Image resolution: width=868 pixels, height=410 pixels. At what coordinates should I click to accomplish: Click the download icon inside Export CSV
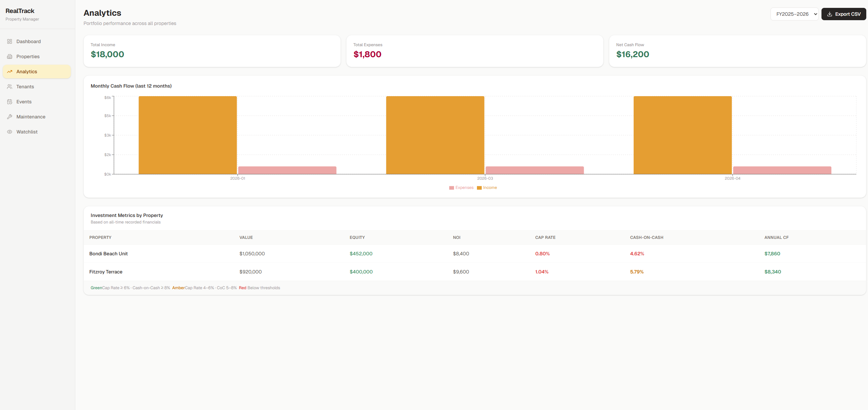pos(829,14)
